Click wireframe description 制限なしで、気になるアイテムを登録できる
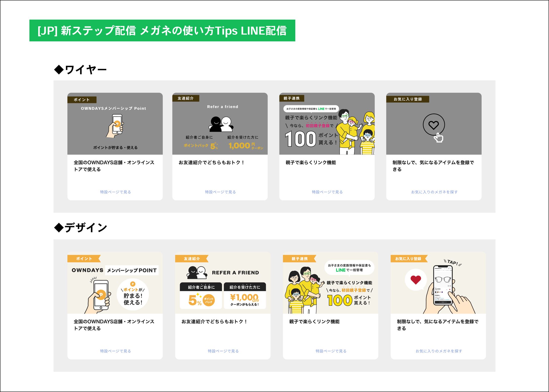 pos(433,166)
